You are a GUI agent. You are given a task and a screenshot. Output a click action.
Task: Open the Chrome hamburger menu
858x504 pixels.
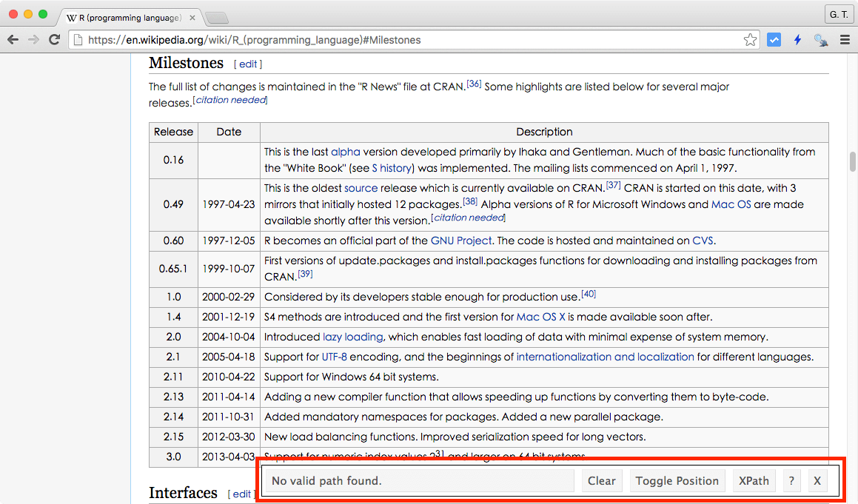click(x=845, y=40)
